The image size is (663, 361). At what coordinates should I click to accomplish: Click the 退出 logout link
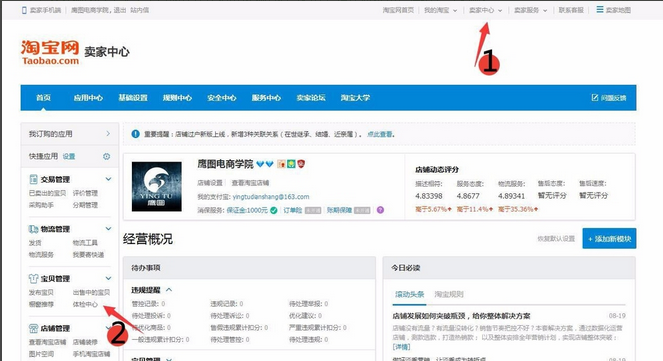[x=120, y=10]
